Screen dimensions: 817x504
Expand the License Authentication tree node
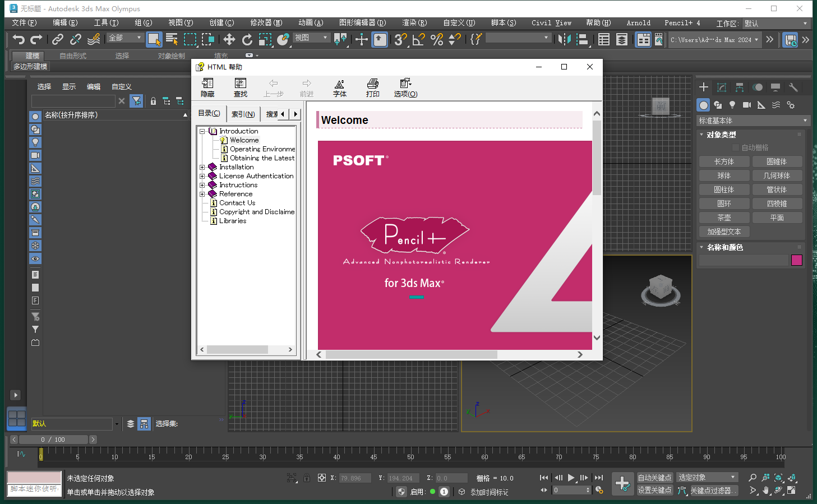point(202,176)
